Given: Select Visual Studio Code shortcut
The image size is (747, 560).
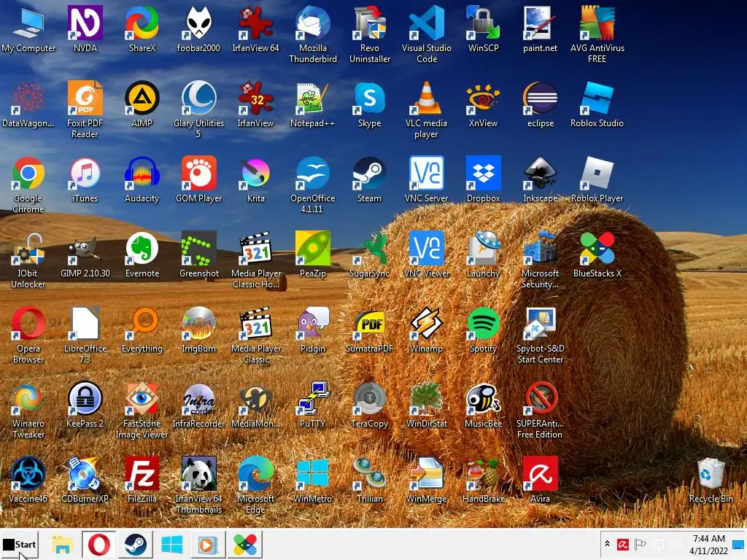Looking at the screenshot, I should click(x=426, y=34).
